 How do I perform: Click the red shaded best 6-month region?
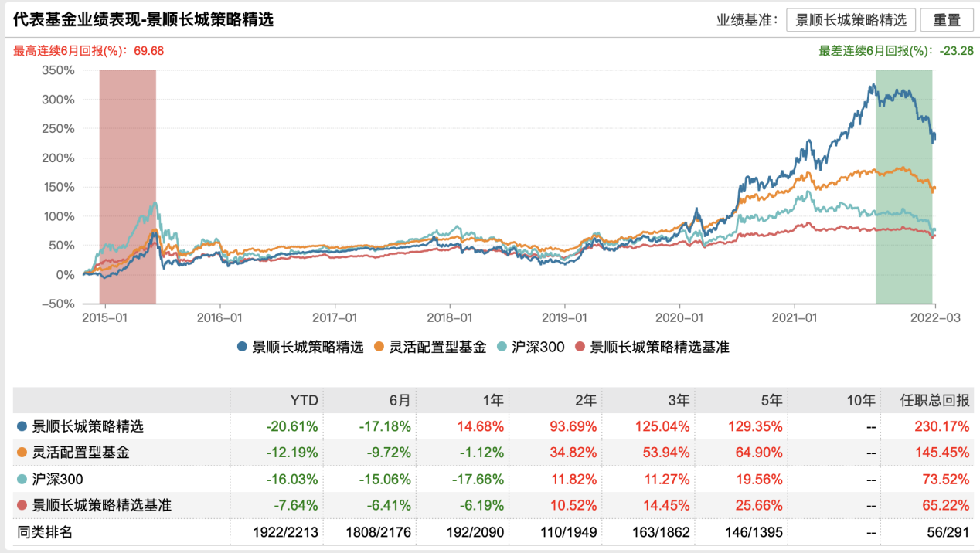[128, 185]
